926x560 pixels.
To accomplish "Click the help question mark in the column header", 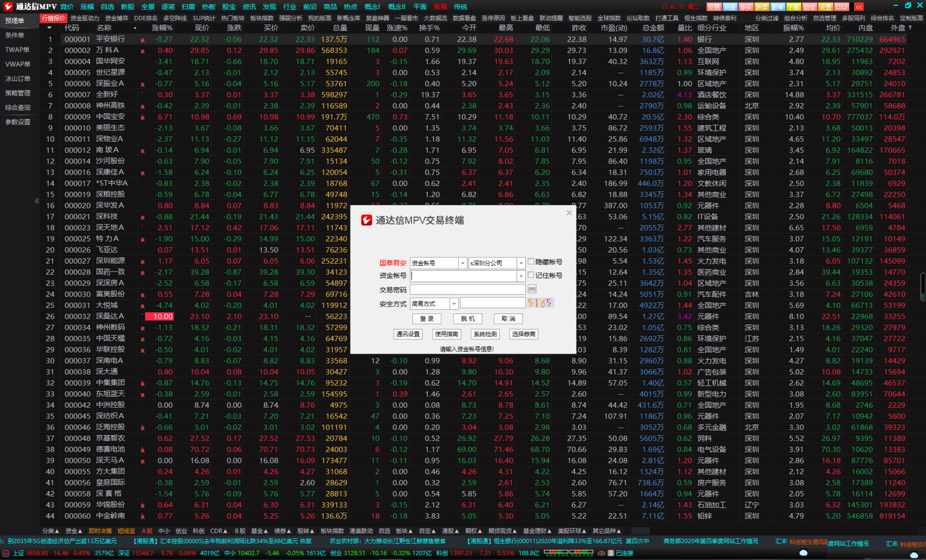I will 910,28.
